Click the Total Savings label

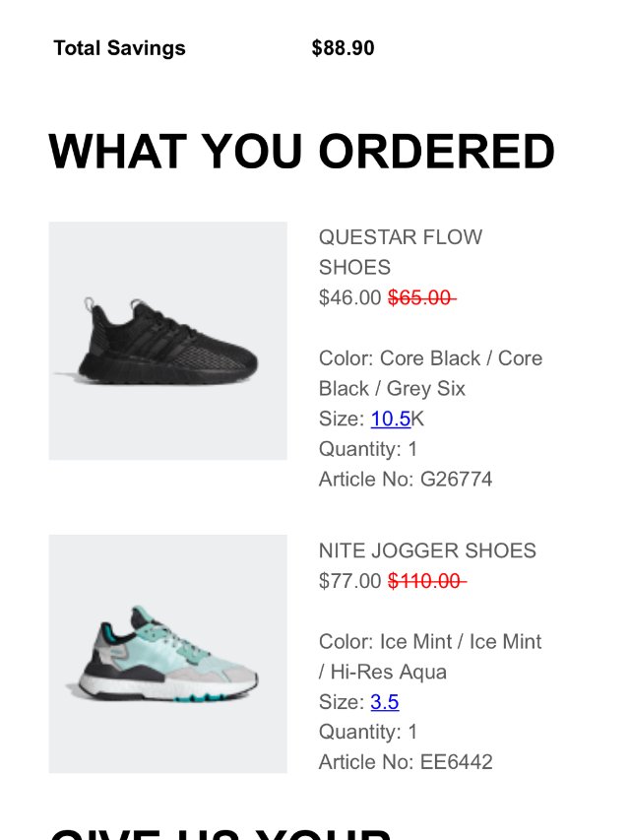119,48
